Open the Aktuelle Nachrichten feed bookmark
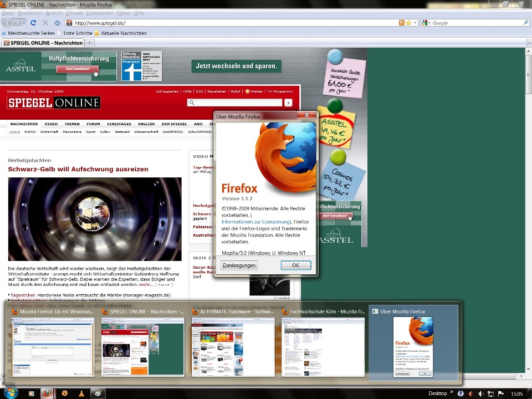Screen dimensions: 532x399 click(x=120, y=33)
